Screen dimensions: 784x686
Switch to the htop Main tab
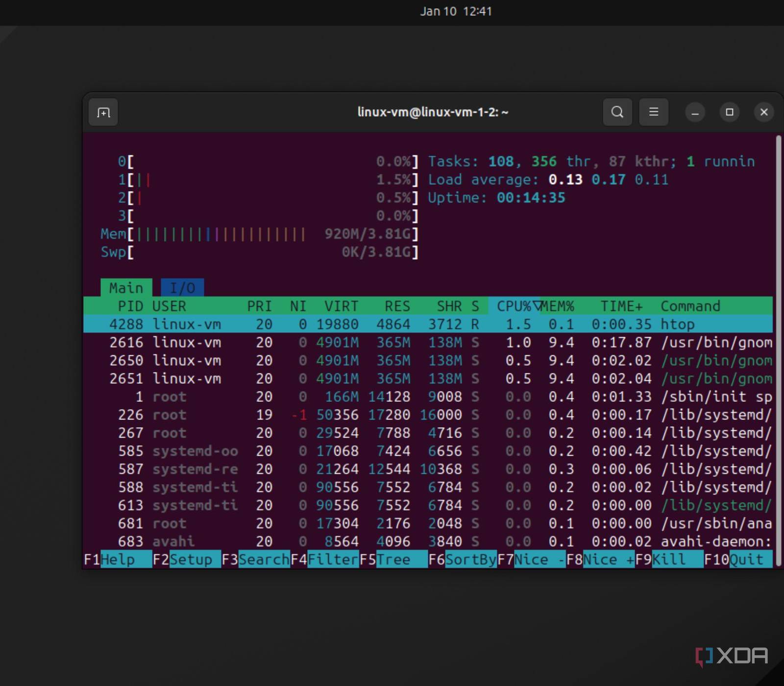[126, 288]
